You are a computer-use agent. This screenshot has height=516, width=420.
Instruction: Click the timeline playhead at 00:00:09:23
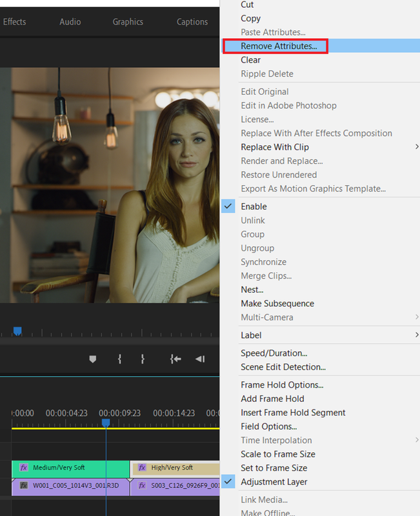click(x=106, y=423)
